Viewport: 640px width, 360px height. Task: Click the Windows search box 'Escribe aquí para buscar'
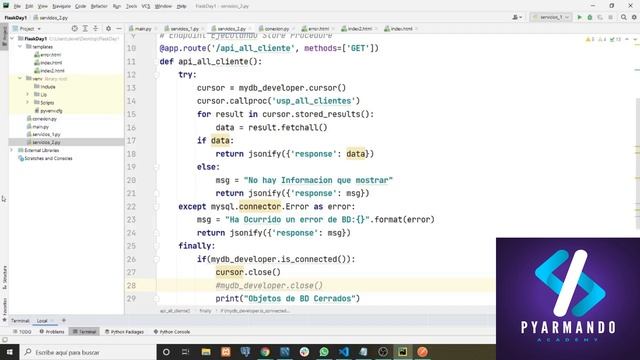88,352
